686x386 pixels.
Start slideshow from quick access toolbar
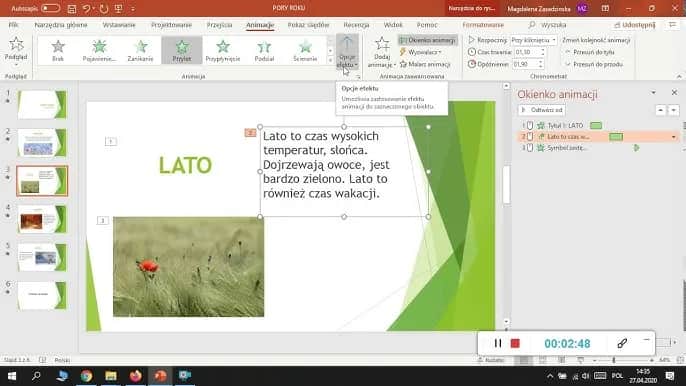pos(118,9)
